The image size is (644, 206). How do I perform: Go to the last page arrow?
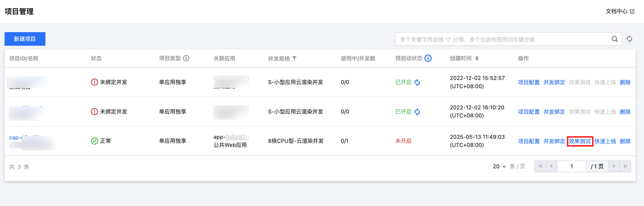(x=625, y=166)
